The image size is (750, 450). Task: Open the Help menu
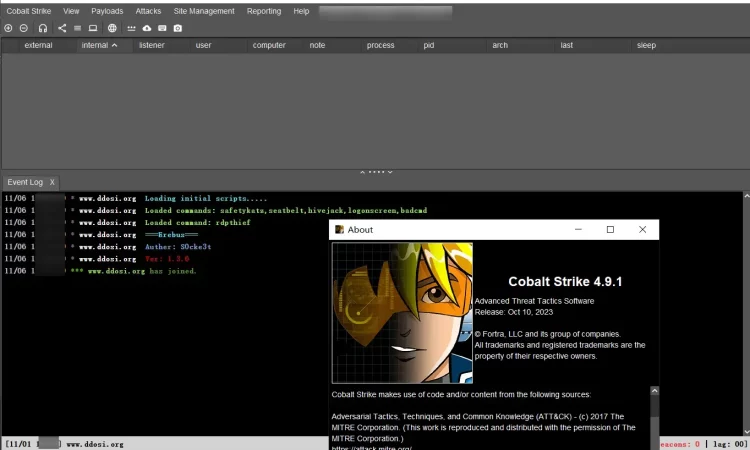click(x=301, y=11)
